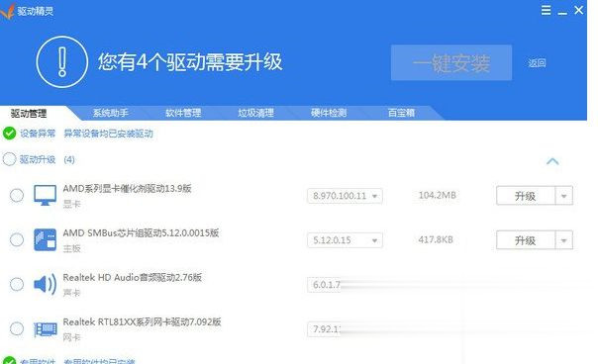Screen dimensions: 598x364
Task: Click the 104.2MB size value
Action: [x=437, y=195]
